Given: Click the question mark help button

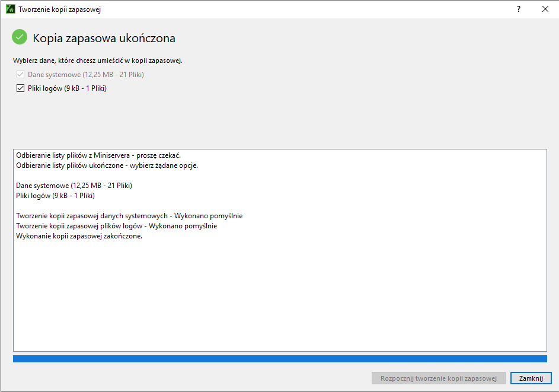Looking at the screenshot, I should [x=519, y=9].
